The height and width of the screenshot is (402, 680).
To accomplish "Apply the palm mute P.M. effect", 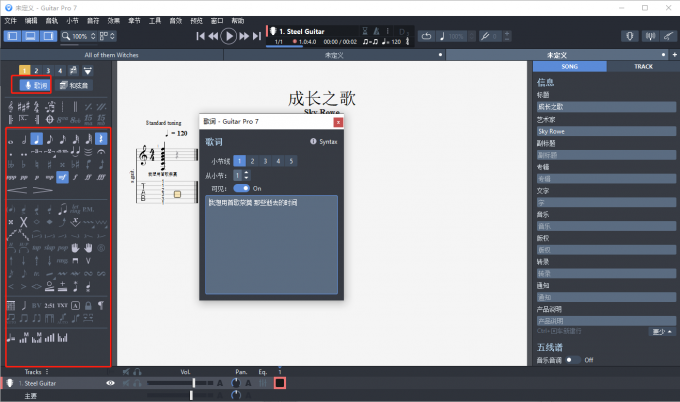I will (x=88, y=209).
